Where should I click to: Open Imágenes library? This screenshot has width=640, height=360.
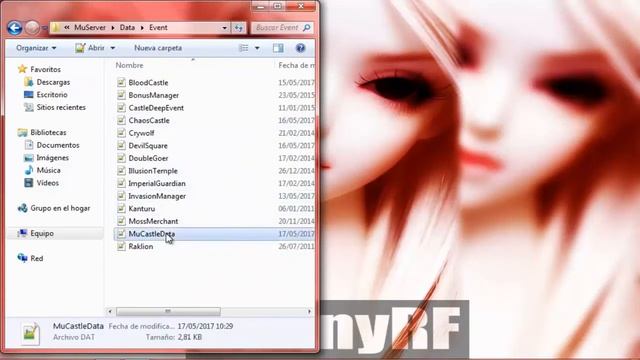[x=53, y=158]
